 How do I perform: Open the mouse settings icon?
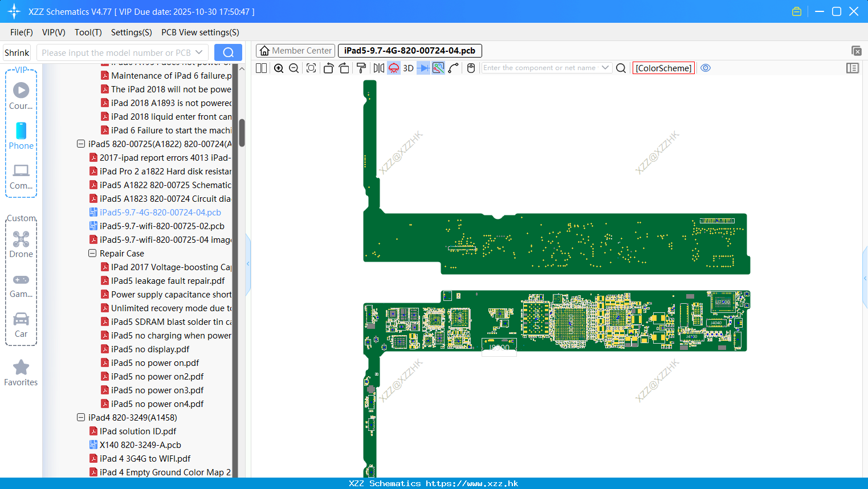pyautogui.click(x=471, y=68)
